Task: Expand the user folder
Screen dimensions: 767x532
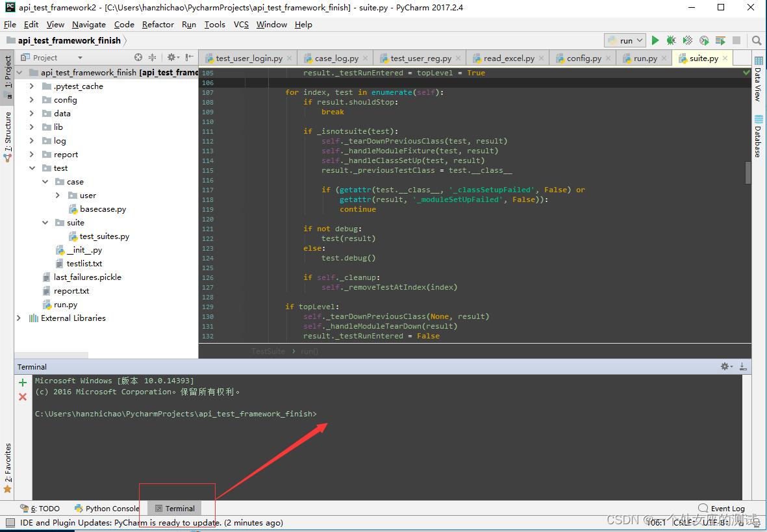Action: point(58,196)
